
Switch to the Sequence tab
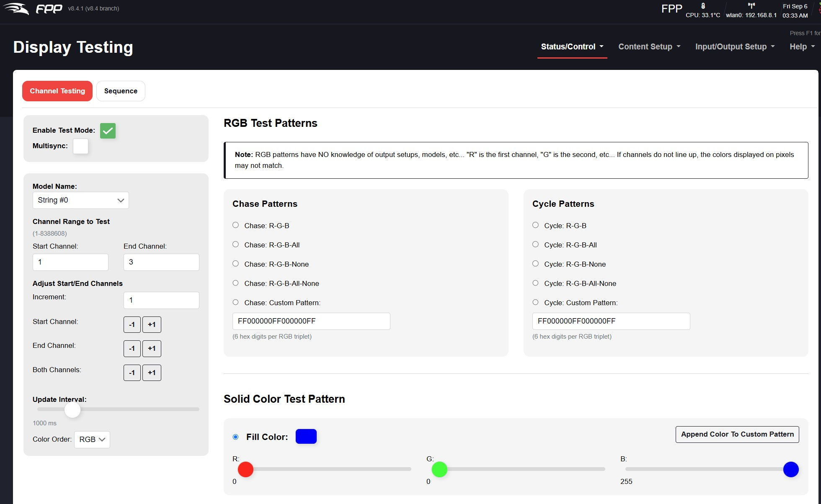pos(121,91)
